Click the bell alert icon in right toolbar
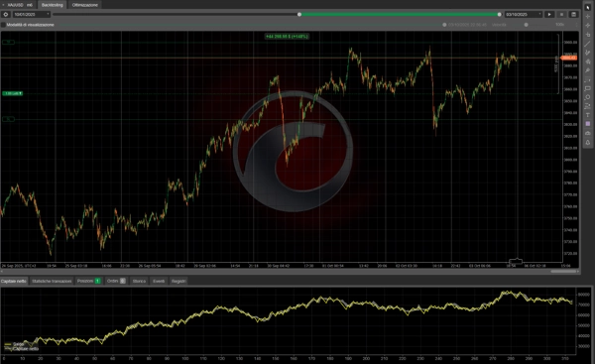Screen dimensions: 595x364 (x=587, y=143)
